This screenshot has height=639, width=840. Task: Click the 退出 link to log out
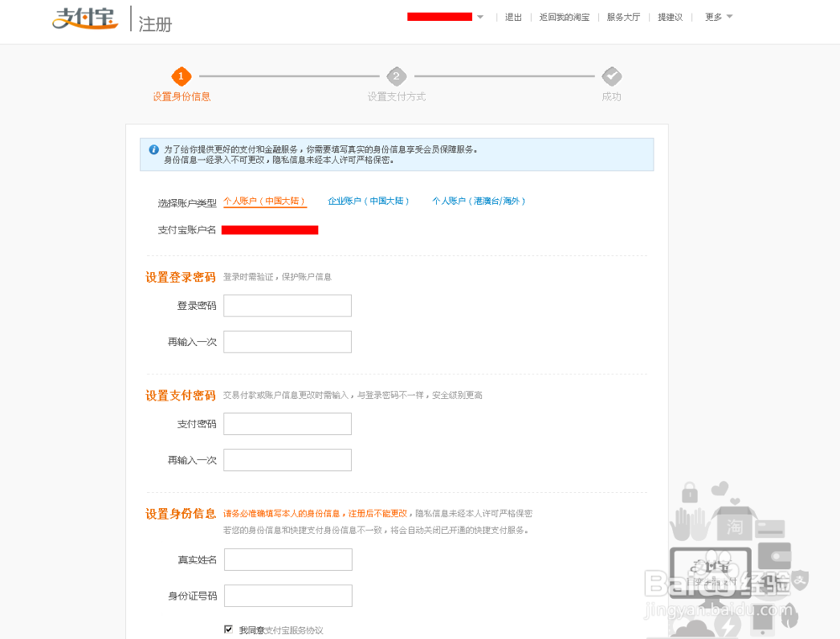pos(513,17)
